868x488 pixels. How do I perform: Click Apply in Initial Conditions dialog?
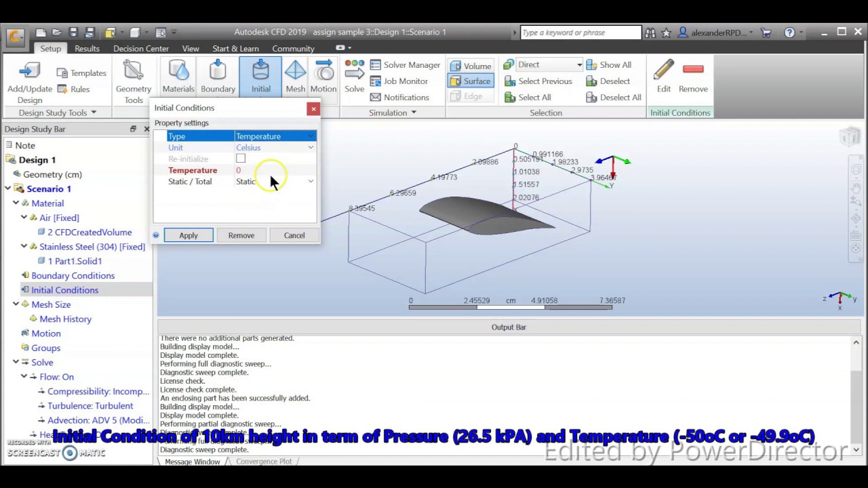click(x=189, y=235)
